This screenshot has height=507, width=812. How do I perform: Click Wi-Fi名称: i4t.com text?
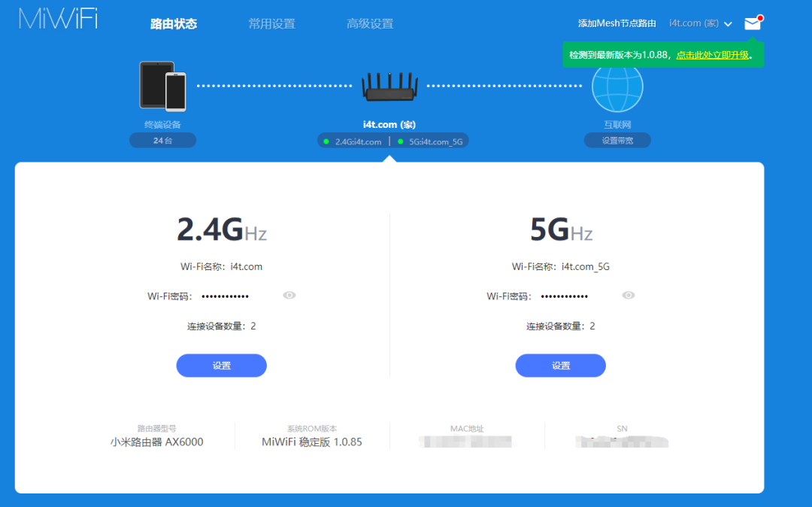(221, 267)
